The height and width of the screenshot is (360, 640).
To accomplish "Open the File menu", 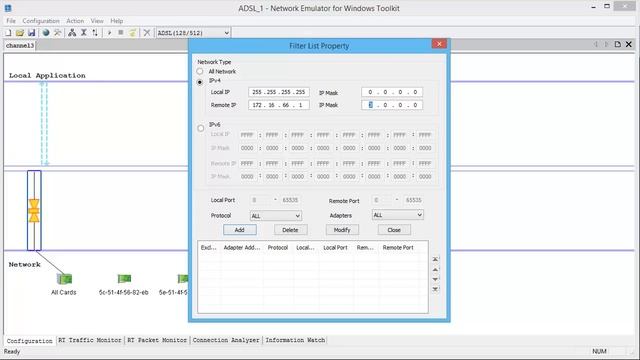I will click(x=11, y=21).
